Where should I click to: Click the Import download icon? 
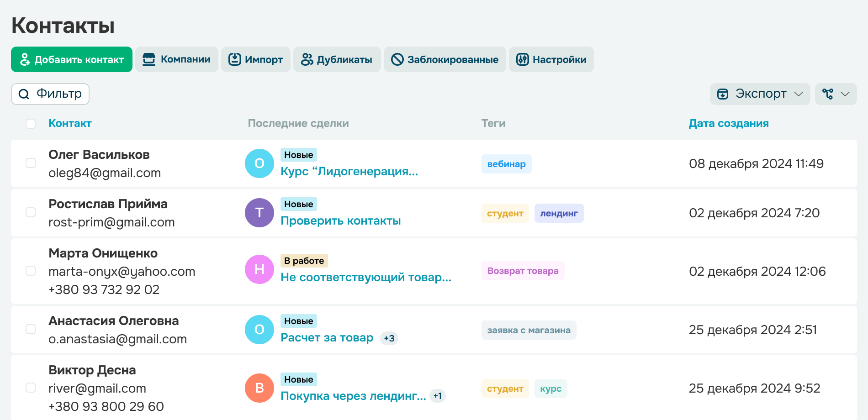tap(235, 59)
